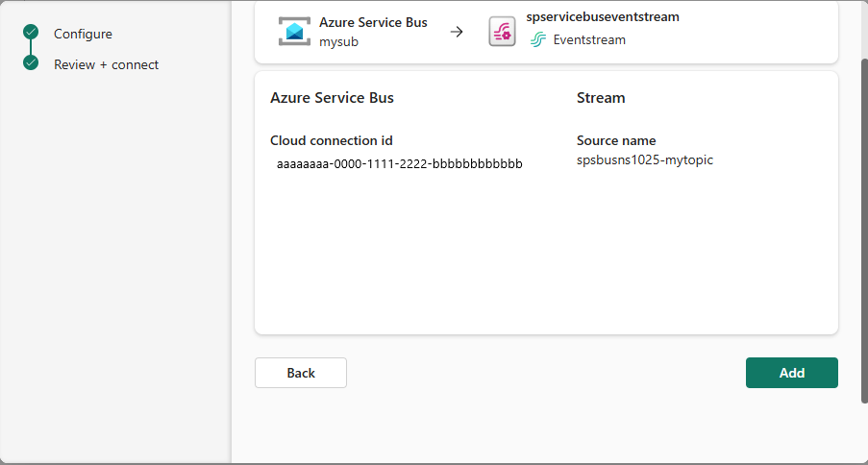Click the Eventstream label under the title
This screenshot has height=465, width=868.
click(x=589, y=40)
